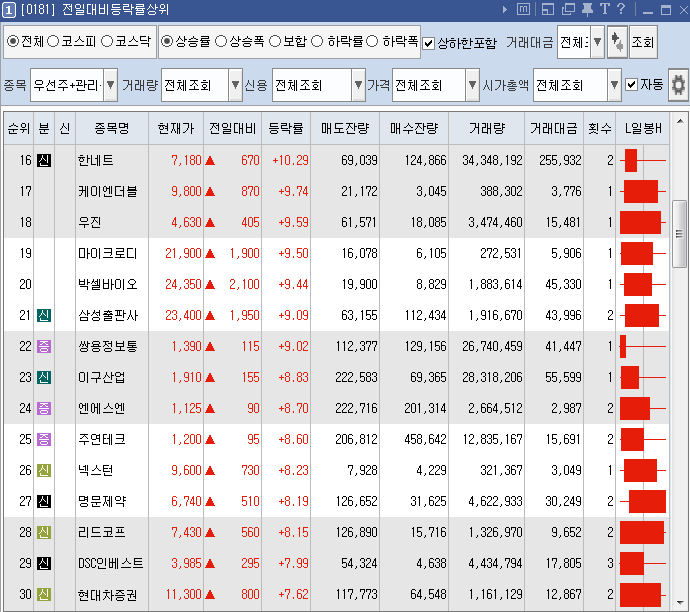Open the 종목 우선주+관리 dropdown

coord(110,84)
